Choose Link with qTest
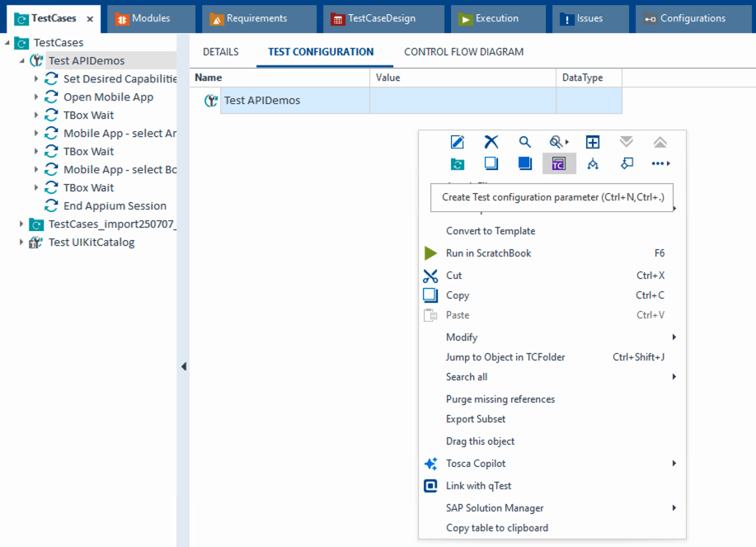This screenshot has width=756, height=547. click(552, 486)
